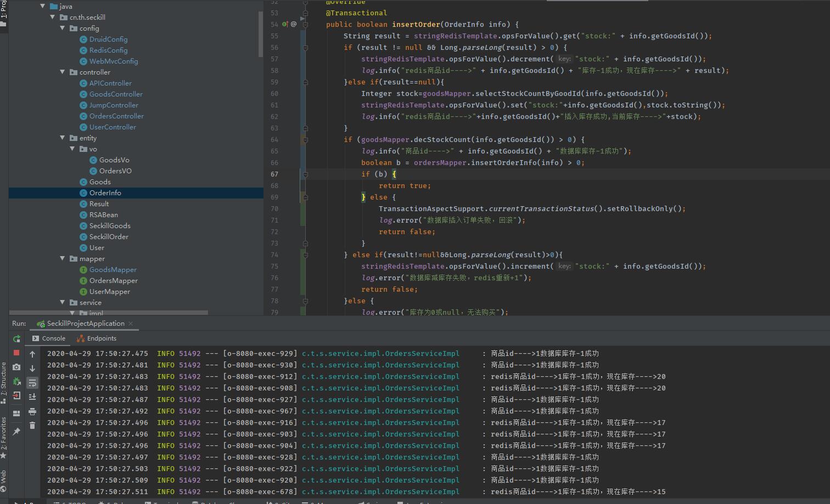Open the Structure side tool window
The height and width of the screenshot is (504, 830).
[x=4, y=382]
